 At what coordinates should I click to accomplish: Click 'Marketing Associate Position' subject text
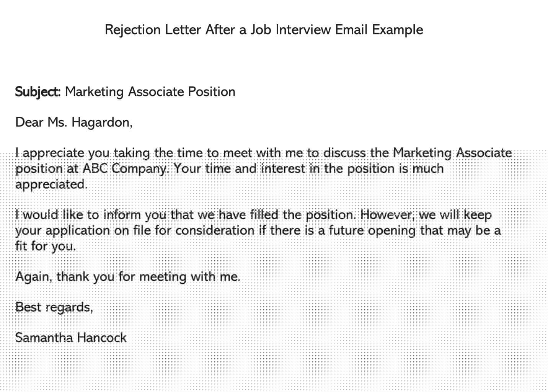point(150,92)
